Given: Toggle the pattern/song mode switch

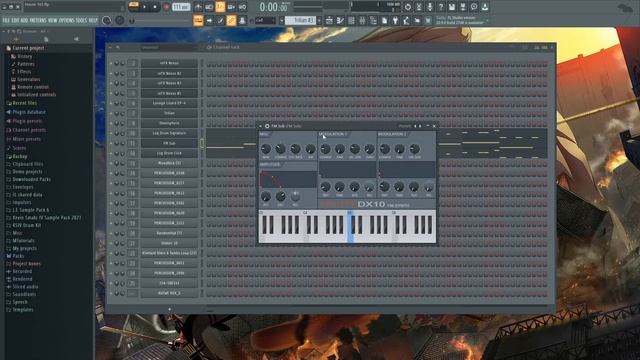Looking at the screenshot, I should [133, 7].
